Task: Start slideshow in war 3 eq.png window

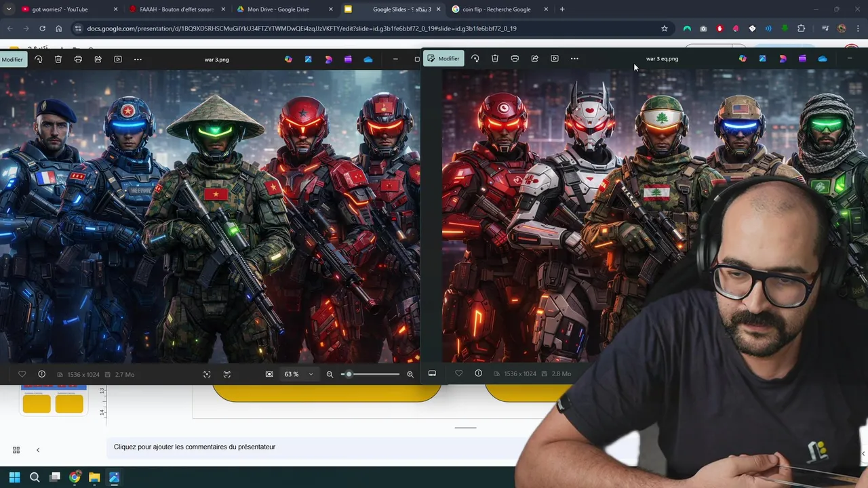Action: pyautogui.click(x=555, y=58)
